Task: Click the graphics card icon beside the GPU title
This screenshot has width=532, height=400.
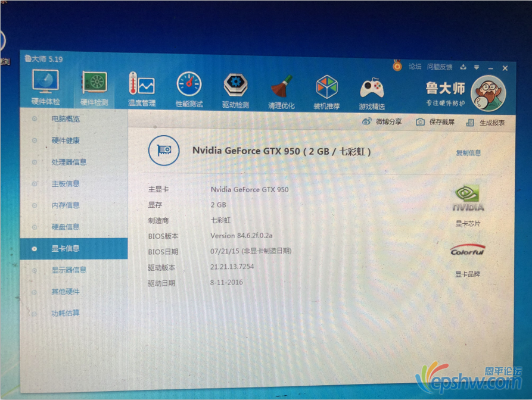Action: [164, 150]
